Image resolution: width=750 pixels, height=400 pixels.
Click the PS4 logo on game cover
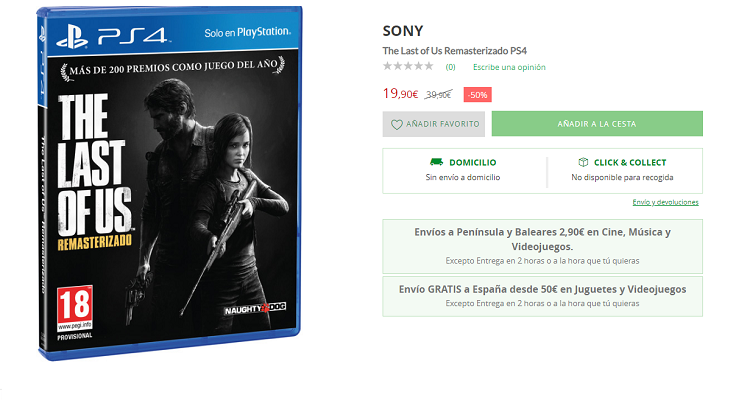coord(112,37)
